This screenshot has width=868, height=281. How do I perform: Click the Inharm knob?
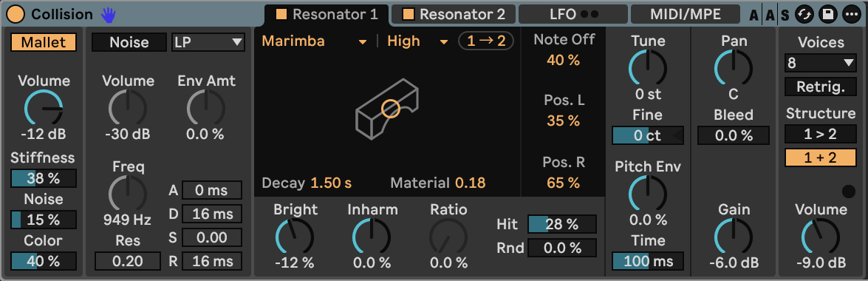coord(372,237)
